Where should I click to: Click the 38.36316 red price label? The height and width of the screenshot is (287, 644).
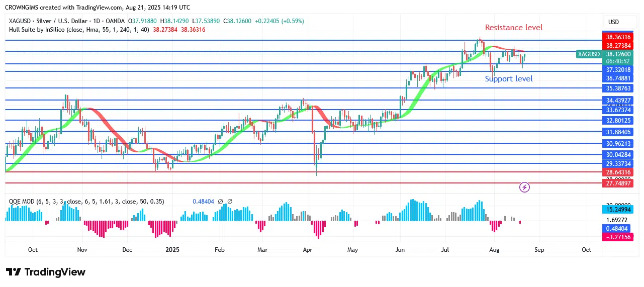coord(618,37)
